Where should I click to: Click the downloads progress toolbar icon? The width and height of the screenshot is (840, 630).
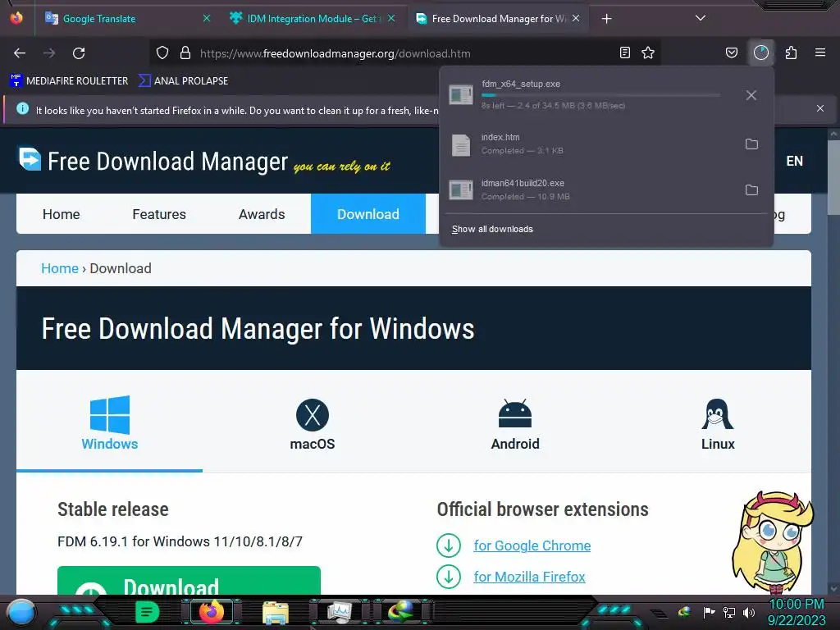coord(760,52)
